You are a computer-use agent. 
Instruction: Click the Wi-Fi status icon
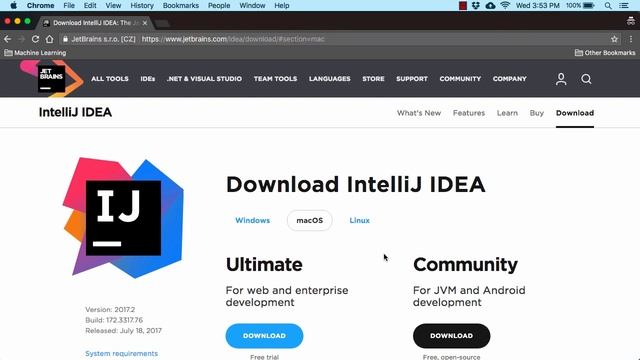[505, 5]
